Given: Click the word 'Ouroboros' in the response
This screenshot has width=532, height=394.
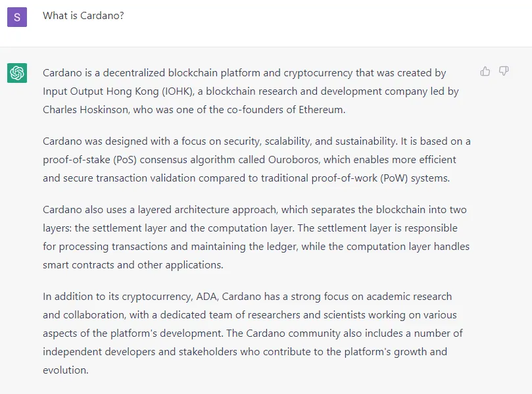Looking at the screenshot, I should (294, 159).
